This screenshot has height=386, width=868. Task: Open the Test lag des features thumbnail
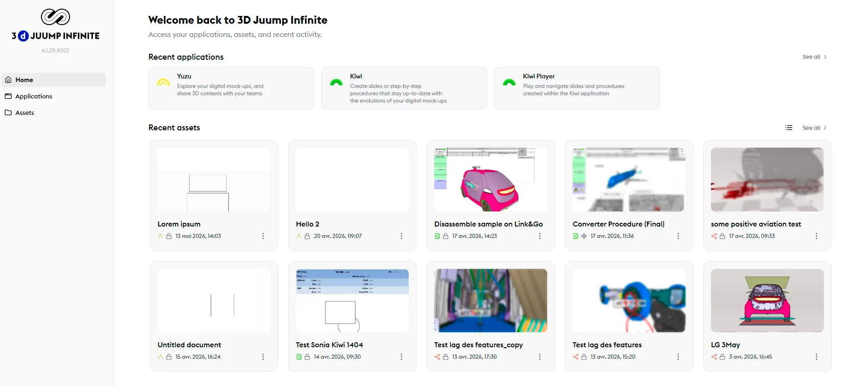629,300
